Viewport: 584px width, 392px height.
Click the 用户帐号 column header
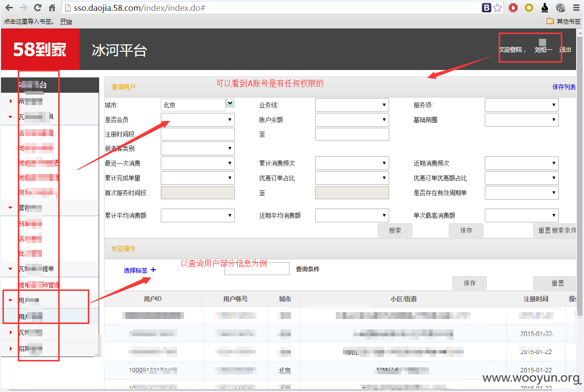tap(235, 299)
